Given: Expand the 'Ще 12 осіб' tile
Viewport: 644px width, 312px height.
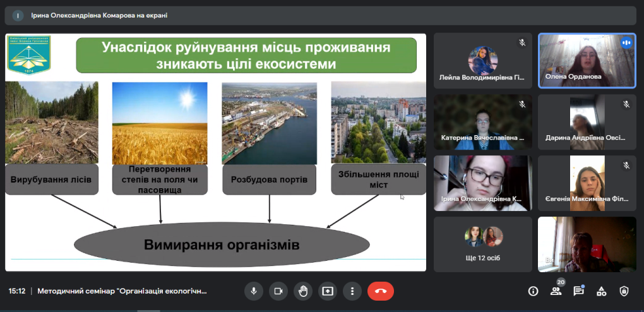Looking at the screenshot, I should [483, 244].
